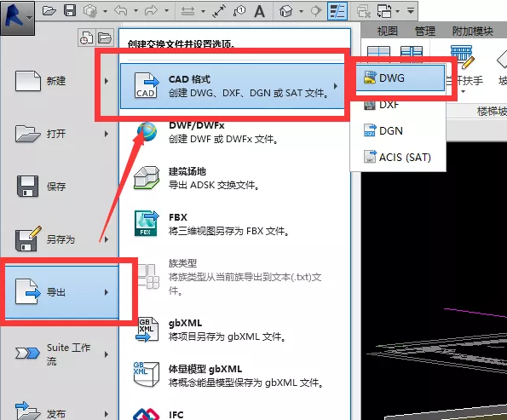507x420 pixels.
Task: Toggle the Thin Lines icon
Action: (x=337, y=11)
